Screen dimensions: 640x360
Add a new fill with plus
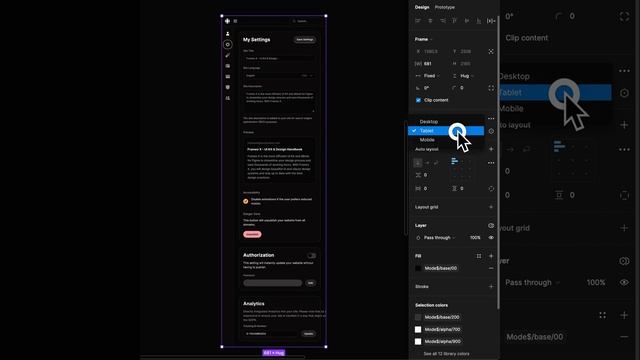(x=491, y=256)
